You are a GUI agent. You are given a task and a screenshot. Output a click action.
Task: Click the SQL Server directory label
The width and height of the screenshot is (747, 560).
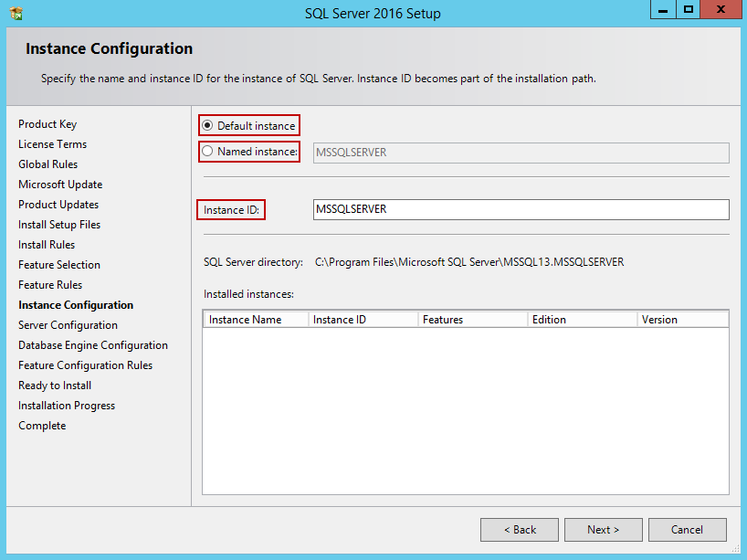coord(253,262)
